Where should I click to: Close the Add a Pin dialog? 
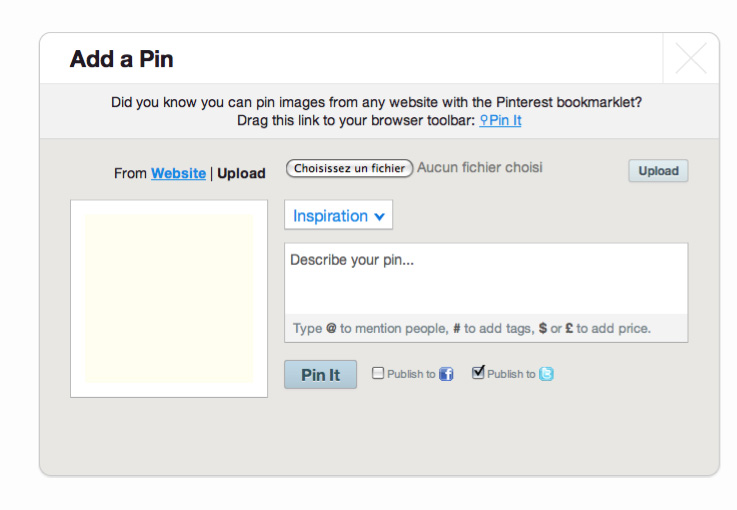(690, 59)
